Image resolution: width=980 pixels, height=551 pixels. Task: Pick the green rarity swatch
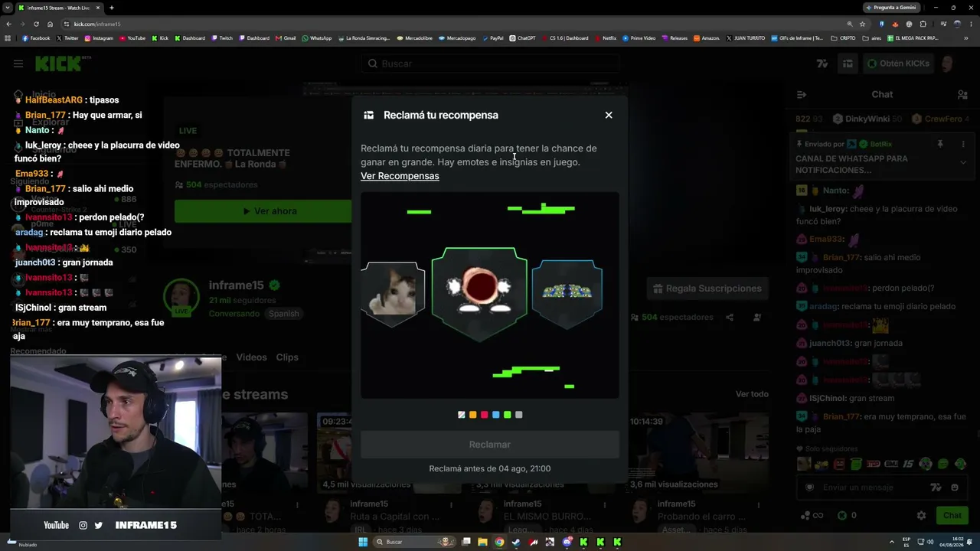coord(507,415)
